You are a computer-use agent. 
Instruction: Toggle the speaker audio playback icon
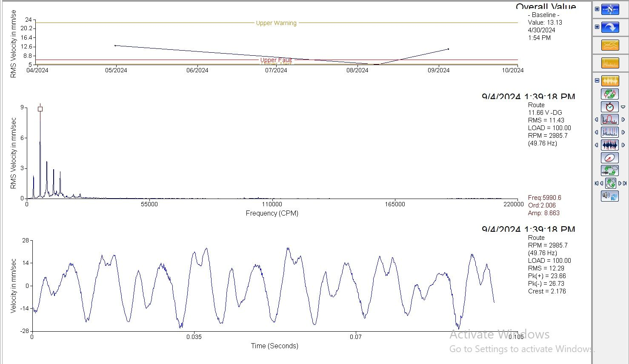click(x=610, y=196)
